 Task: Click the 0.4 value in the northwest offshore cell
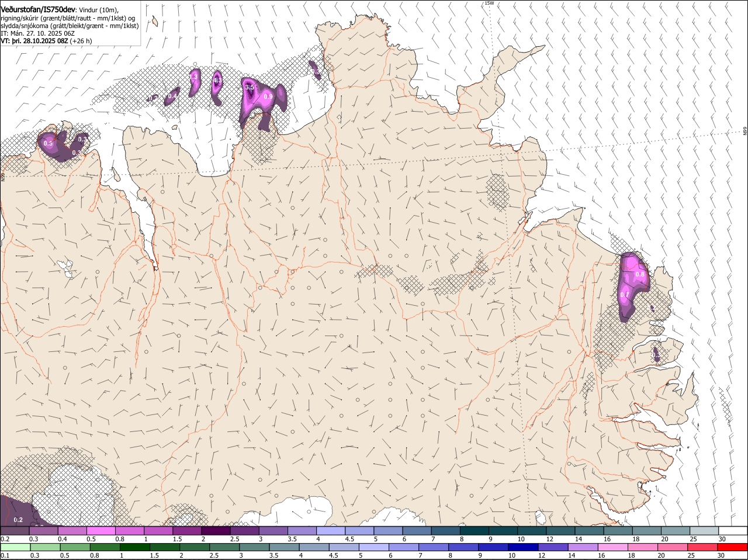pyautogui.click(x=173, y=96)
